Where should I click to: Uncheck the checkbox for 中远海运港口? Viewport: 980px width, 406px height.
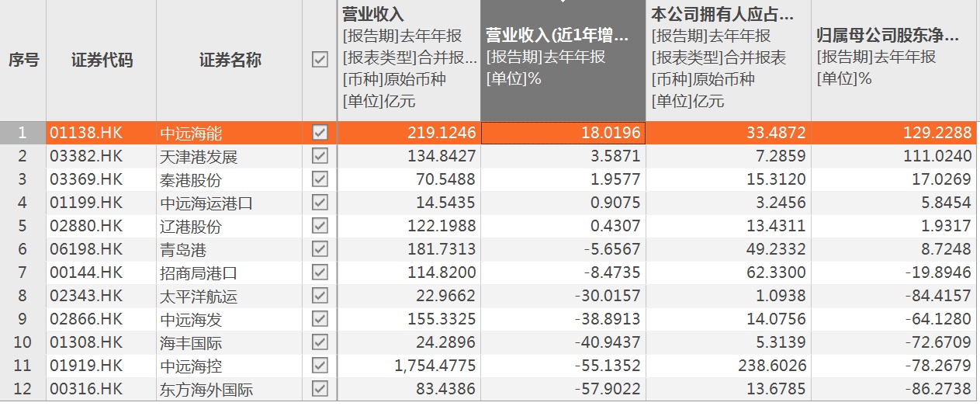tap(320, 203)
